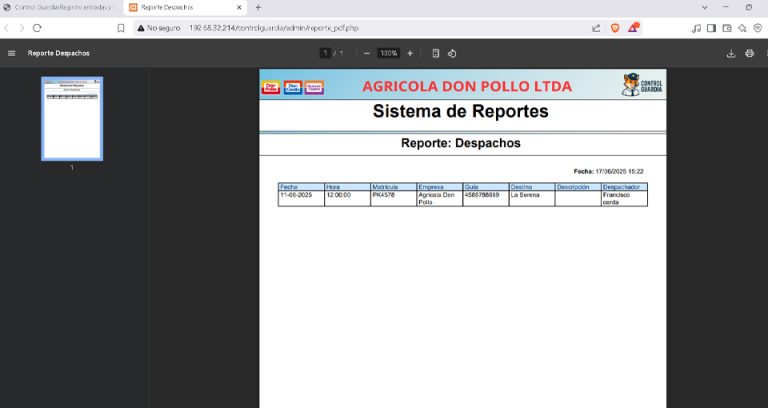Click the 'Reporte: Despachos' subtitle
The image size is (768, 408).
(x=460, y=143)
